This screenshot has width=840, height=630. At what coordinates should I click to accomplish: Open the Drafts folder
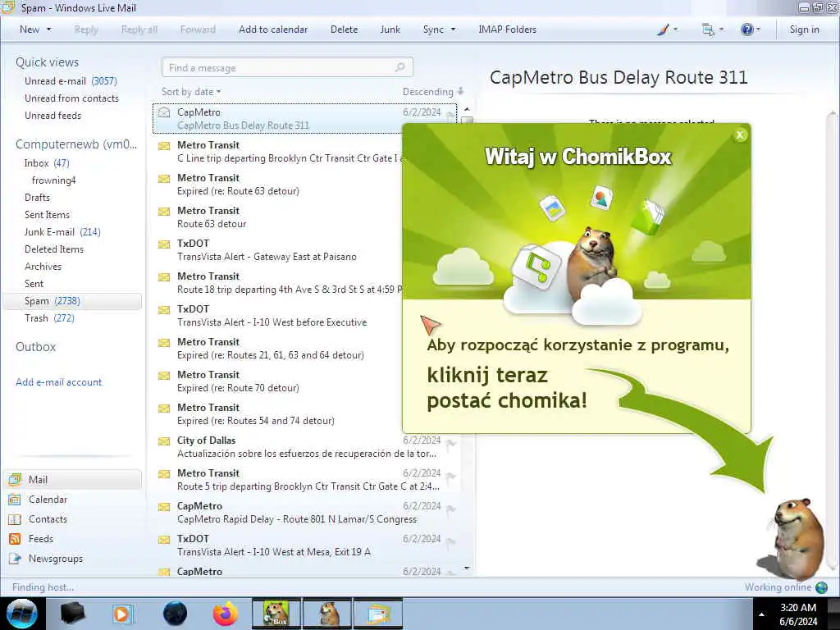tap(37, 197)
